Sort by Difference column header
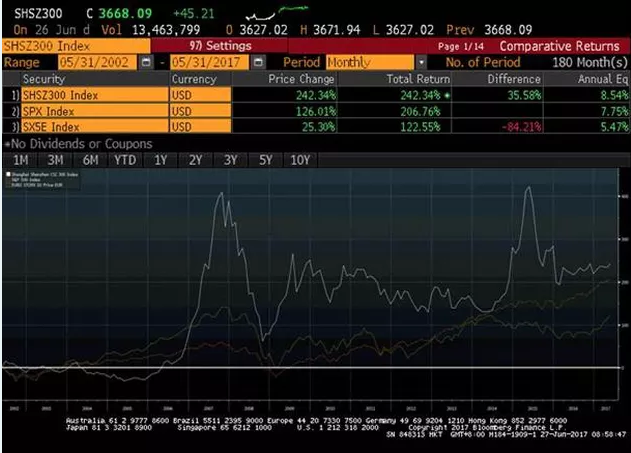 (x=514, y=79)
